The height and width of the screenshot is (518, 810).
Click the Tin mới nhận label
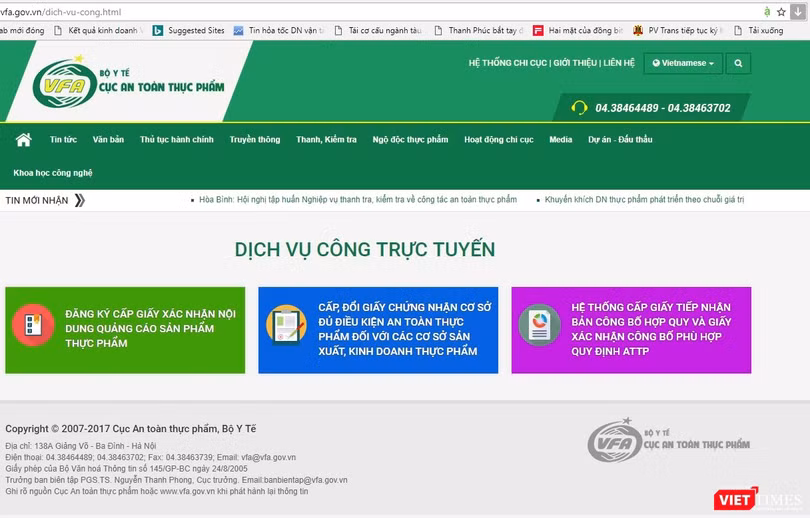click(37, 200)
